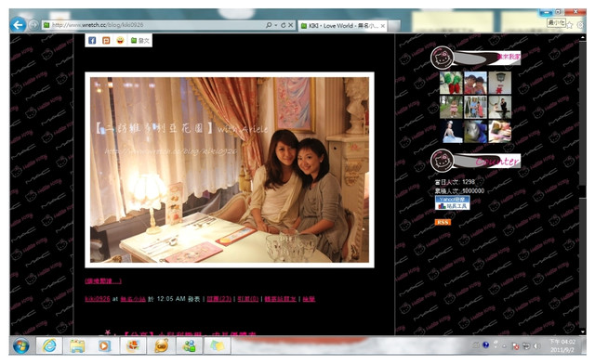Click the page scroll-down arrow
This screenshot has width=595, height=364.
click(583, 331)
